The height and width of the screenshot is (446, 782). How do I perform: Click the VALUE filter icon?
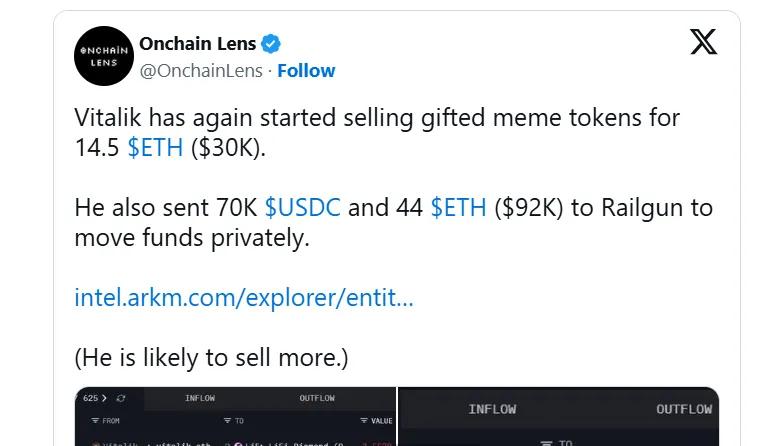click(364, 421)
